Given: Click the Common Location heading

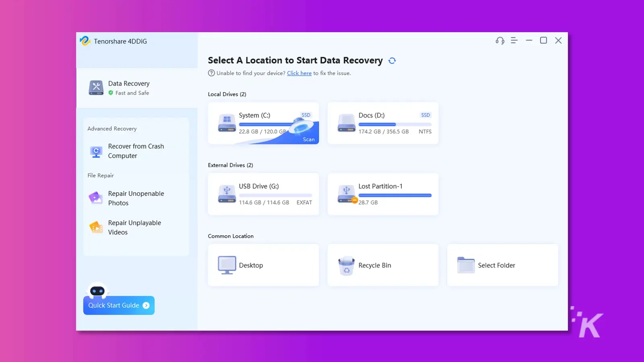Looking at the screenshot, I should (x=231, y=236).
